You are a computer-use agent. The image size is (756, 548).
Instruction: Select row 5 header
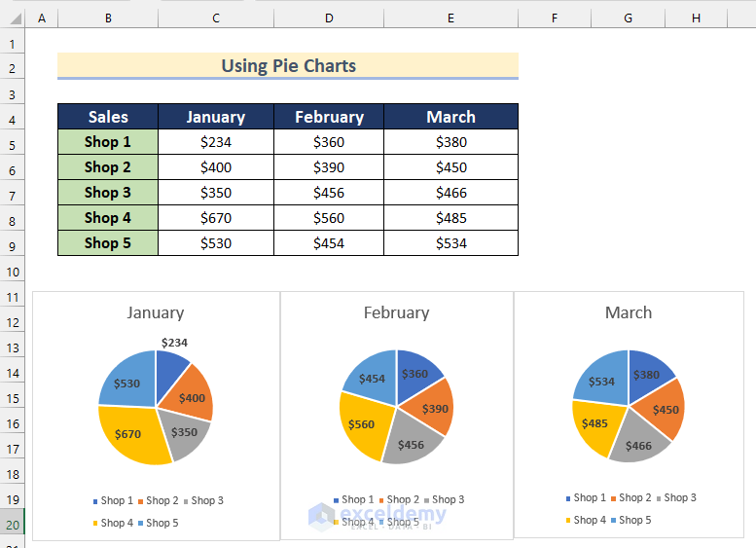12,142
